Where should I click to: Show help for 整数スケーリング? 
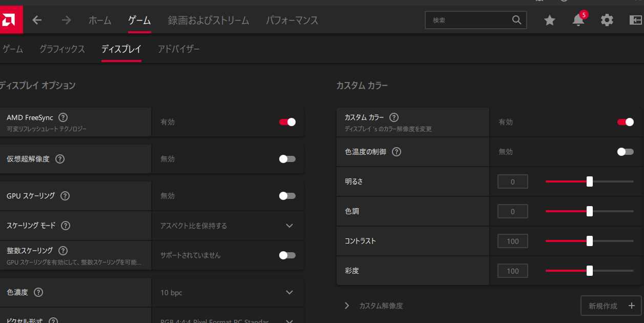pos(63,251)
